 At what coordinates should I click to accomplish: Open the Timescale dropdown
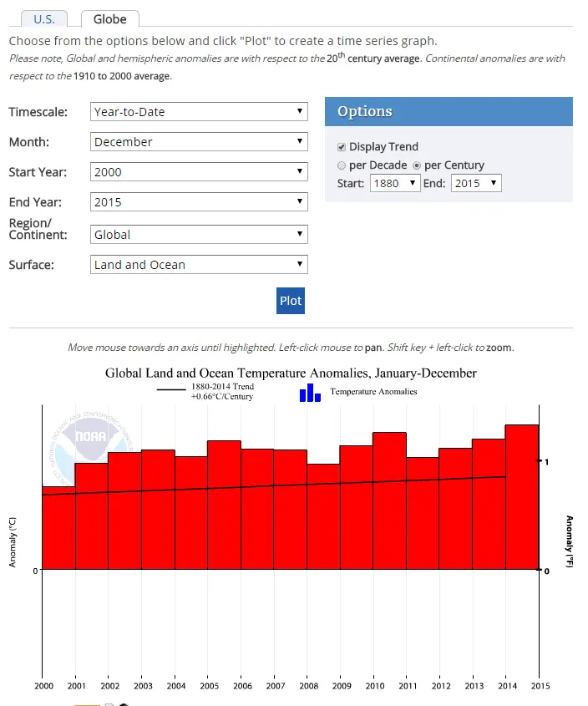(199, 112)
